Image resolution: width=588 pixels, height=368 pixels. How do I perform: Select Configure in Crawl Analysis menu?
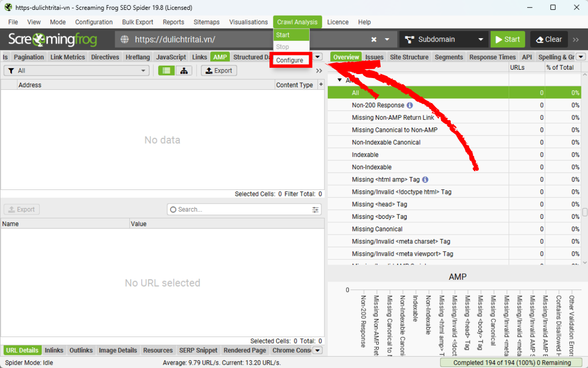290,60
